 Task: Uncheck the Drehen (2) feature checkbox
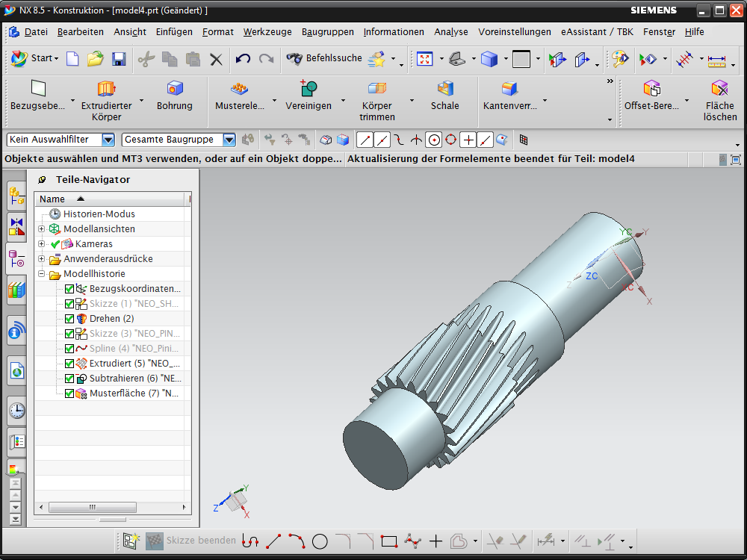click(69, 319)
